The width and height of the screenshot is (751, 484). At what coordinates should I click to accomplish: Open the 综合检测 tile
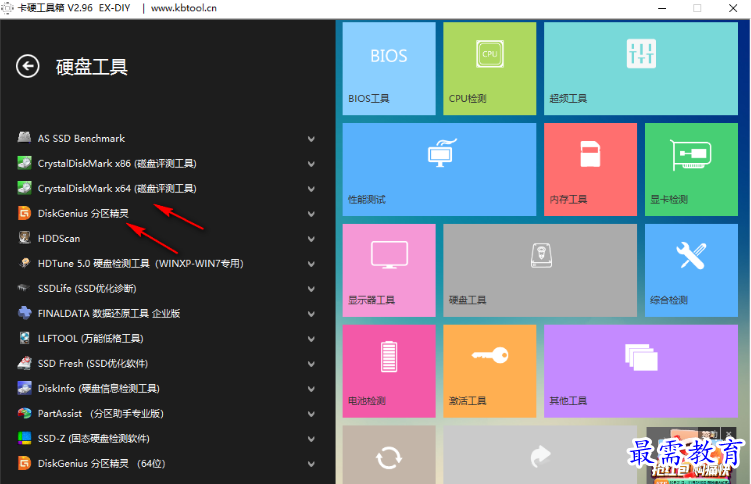coord(692,270)
